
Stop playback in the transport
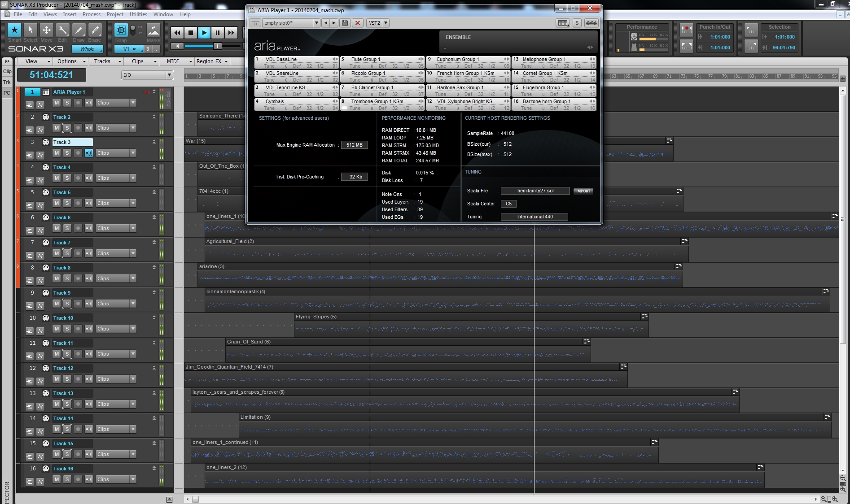coord(191,32)
